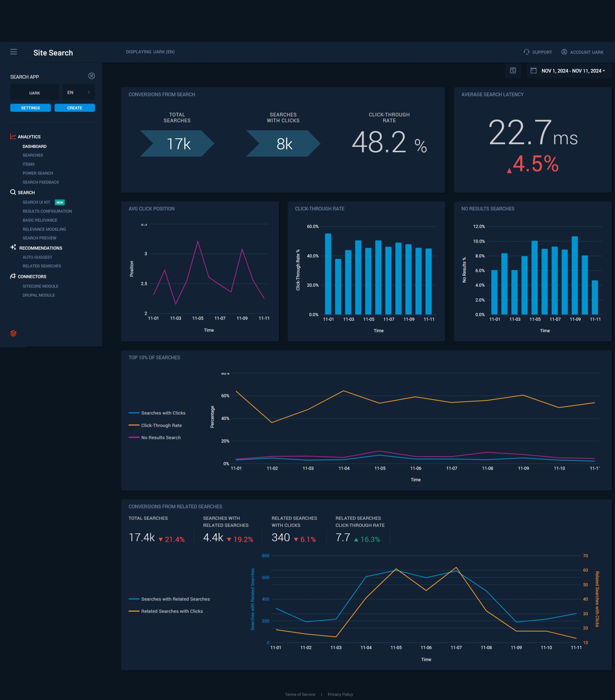Image resolution: width=615 pixels, height=700 pixels.
Task: Click the CREATE button
Action: [x=74, y=108]
